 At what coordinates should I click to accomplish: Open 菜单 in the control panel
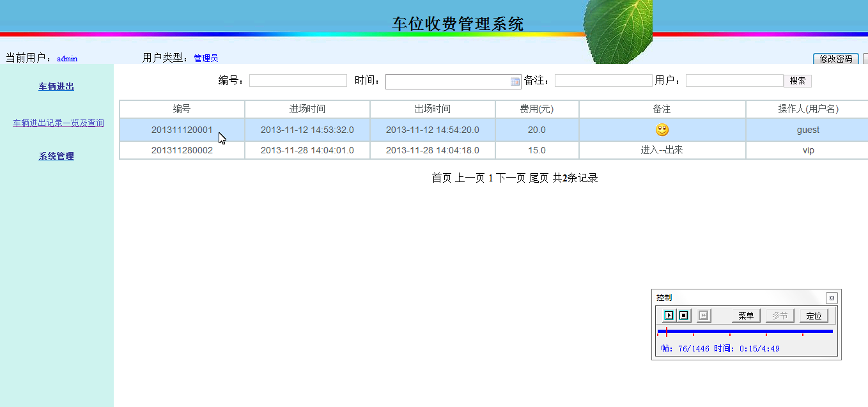[x=746, y=316]
